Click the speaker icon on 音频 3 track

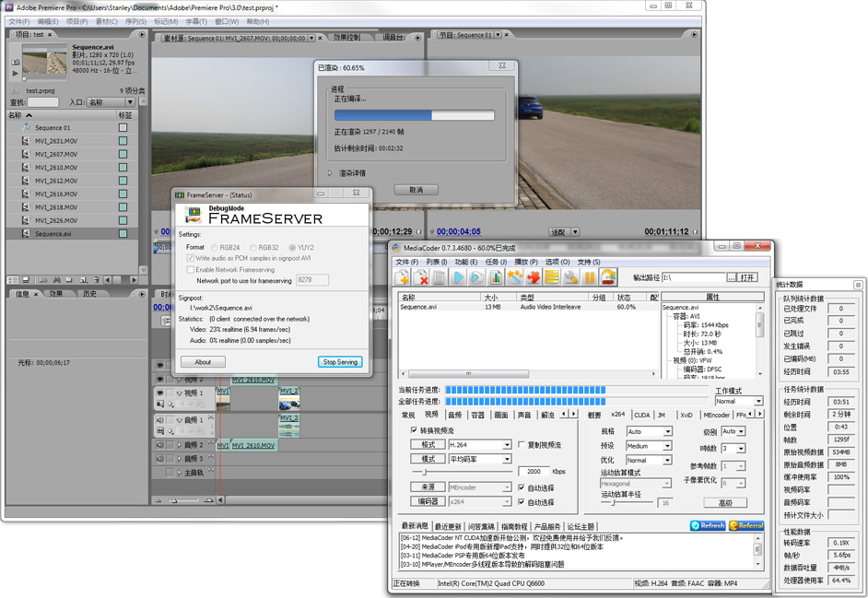click(160, 459)
